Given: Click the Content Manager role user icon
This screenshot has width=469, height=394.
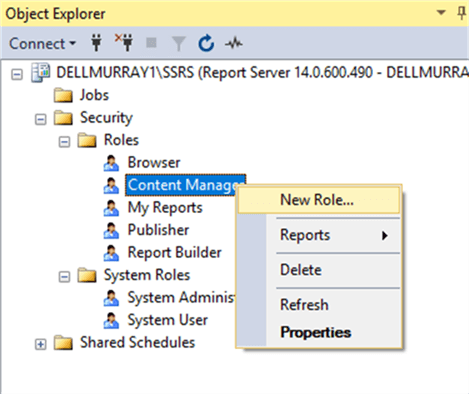Looking at the screenshot, I should click(x=111, y=186).
